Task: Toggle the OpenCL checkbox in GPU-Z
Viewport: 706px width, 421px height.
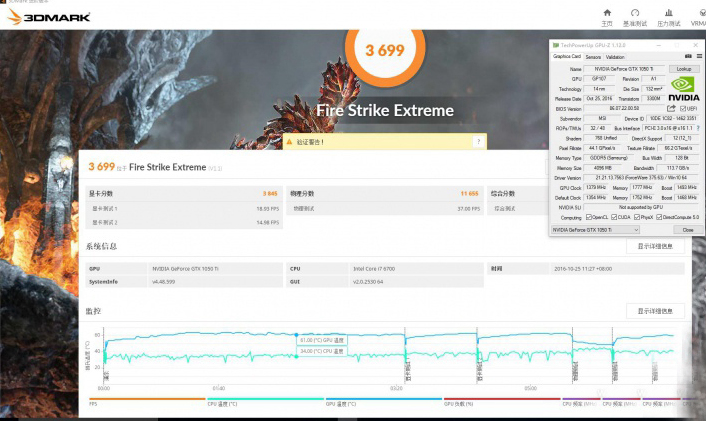Action: tap(588, 217)
